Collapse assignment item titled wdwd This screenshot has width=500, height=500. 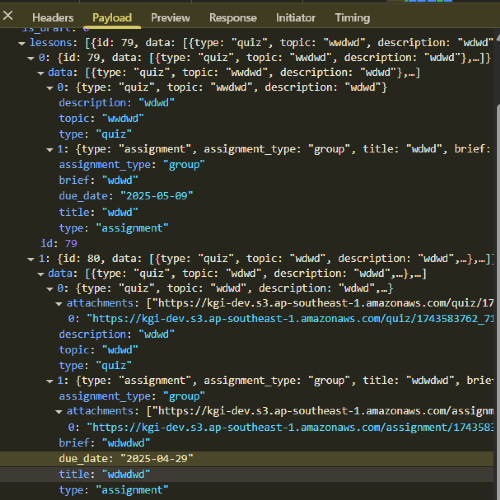point(50,150)
